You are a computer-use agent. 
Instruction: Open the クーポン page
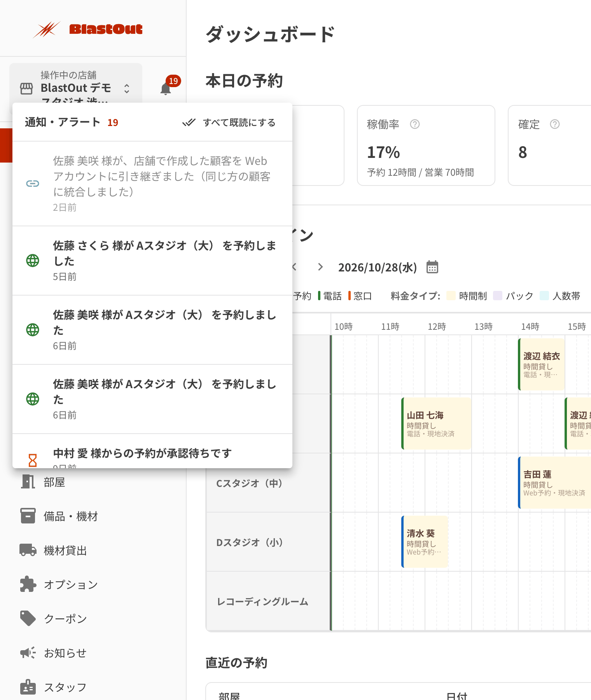click(93, 619)
